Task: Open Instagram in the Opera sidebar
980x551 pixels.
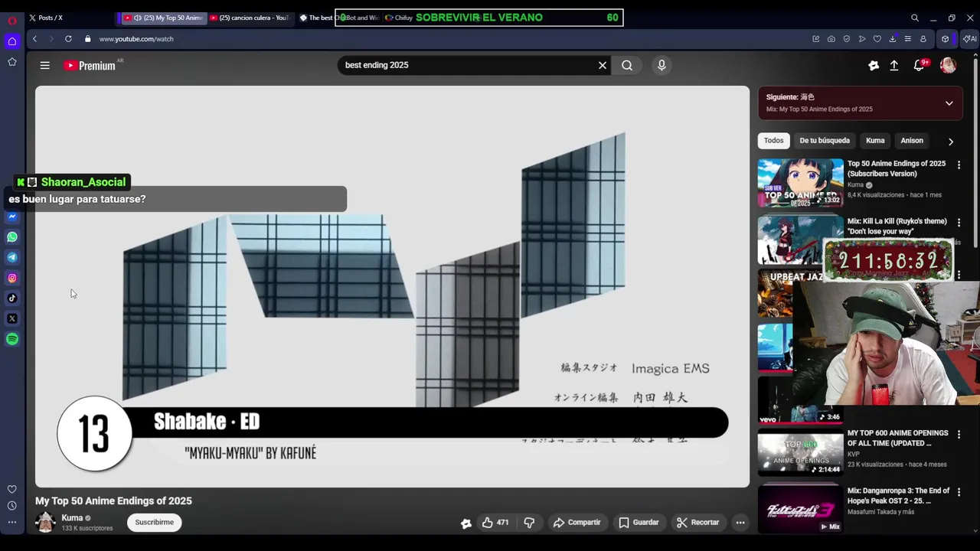Action: (x=12, y=278)
